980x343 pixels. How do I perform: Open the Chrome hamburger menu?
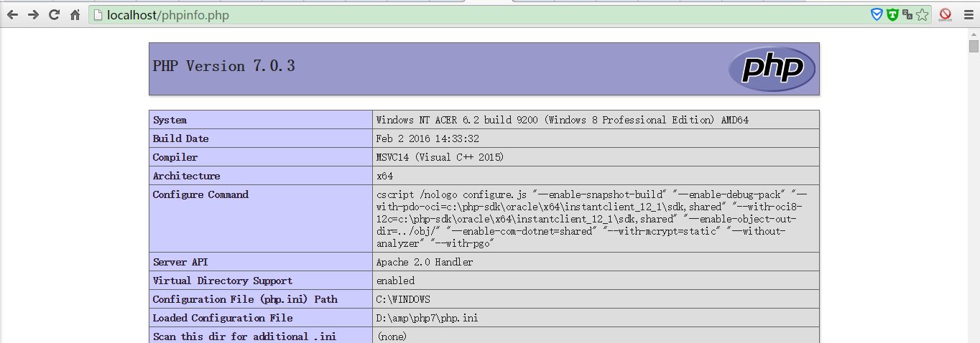pyautogui.click(x=967, y=14)
